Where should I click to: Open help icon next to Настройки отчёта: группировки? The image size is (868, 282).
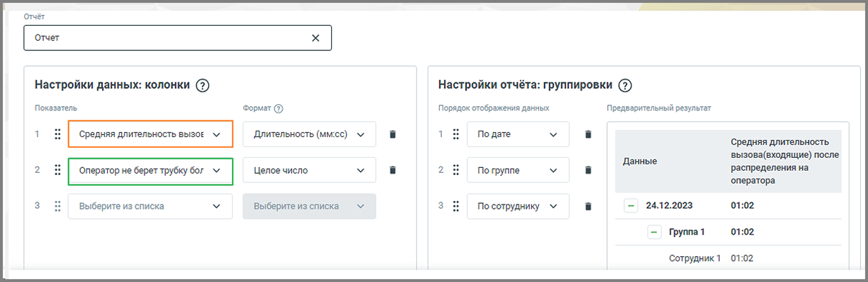pos(625,85)
